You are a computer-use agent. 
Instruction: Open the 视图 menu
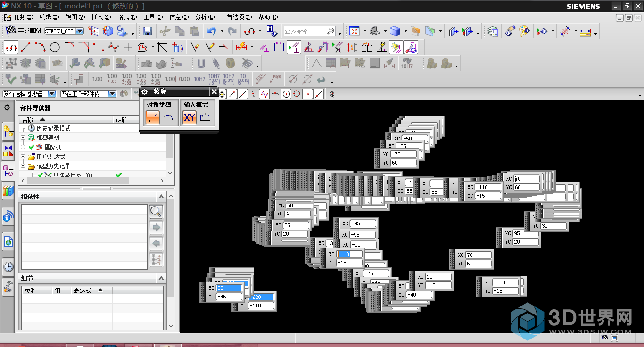(x=75, y=17)
